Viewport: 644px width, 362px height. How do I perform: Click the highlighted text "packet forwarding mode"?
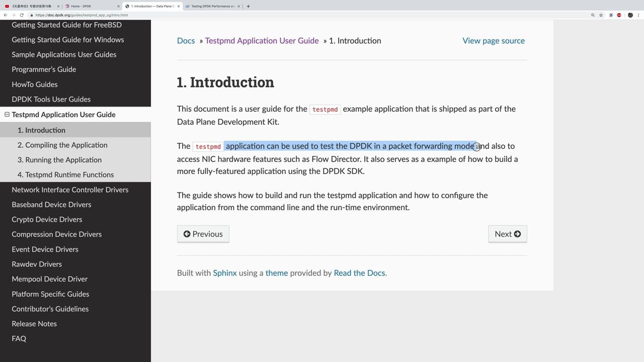pos(431,146)
